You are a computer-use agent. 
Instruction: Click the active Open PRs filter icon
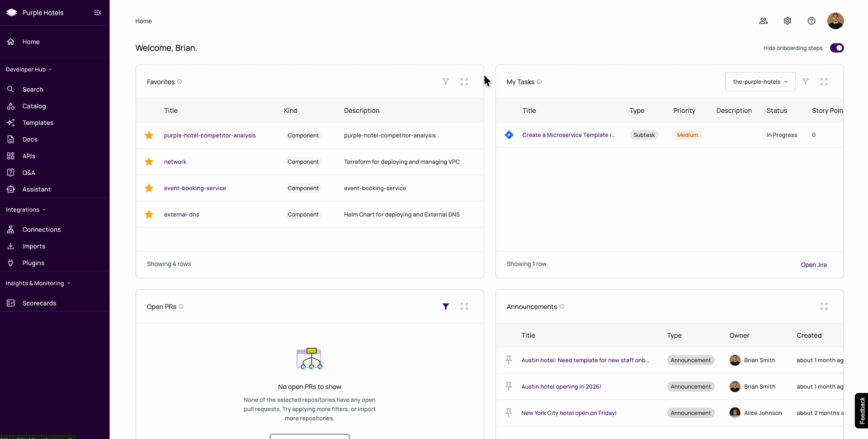point(446,307)
